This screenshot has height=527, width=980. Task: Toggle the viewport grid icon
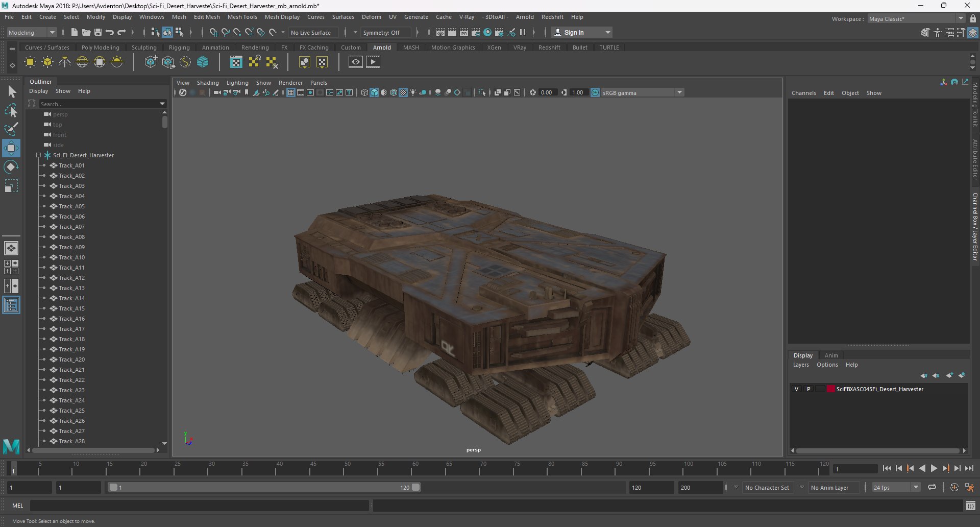[x=291, y=92]
